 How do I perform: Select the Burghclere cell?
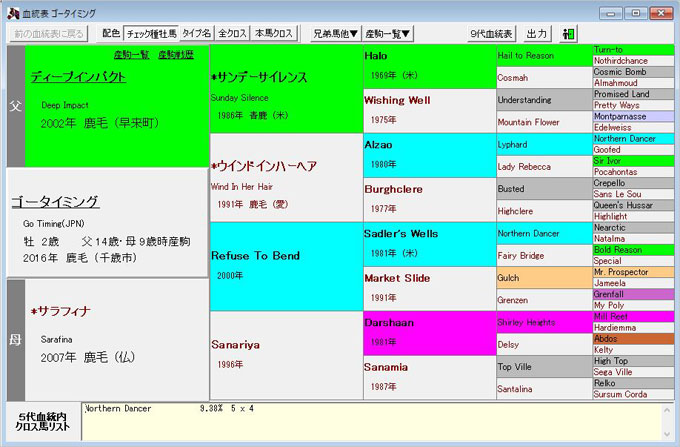pyautogui.click(x=430, y=200)
